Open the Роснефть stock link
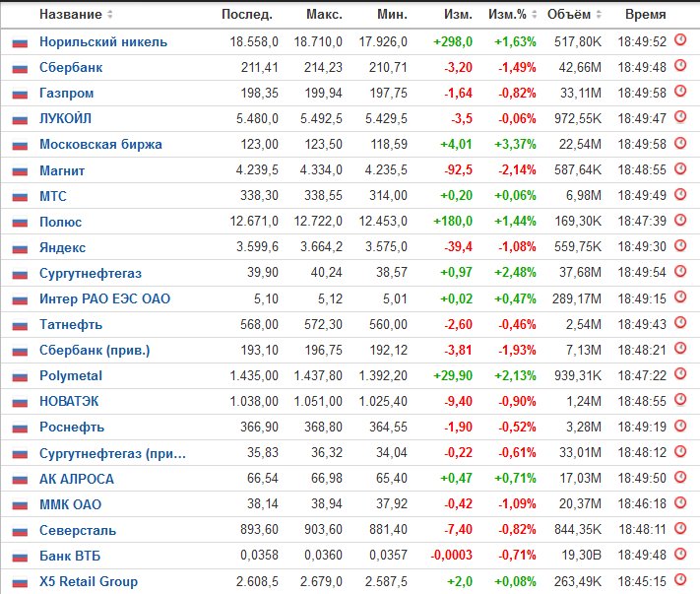 pyautogui.click(x=72, y=428)
